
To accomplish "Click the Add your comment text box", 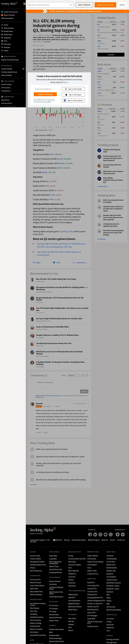I will coord(62,384).
